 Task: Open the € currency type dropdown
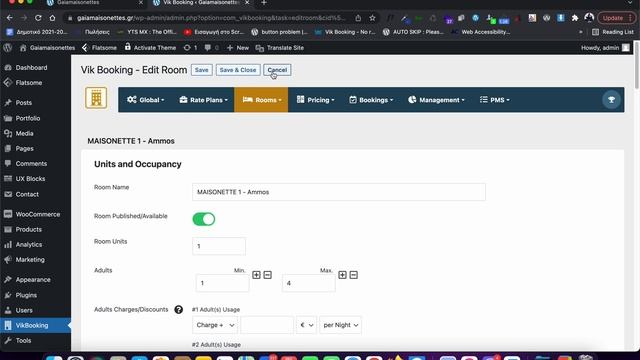(306, 325)
